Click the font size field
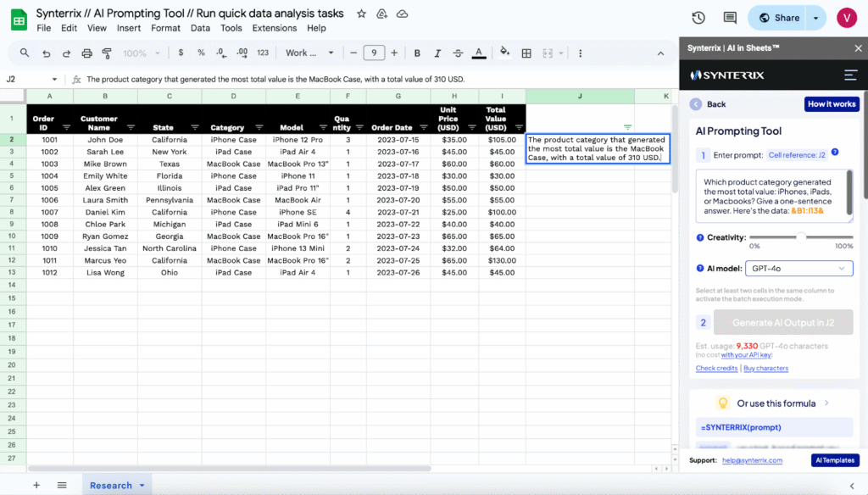The height and width of the screenshot is (495, 868). point(374,53)
